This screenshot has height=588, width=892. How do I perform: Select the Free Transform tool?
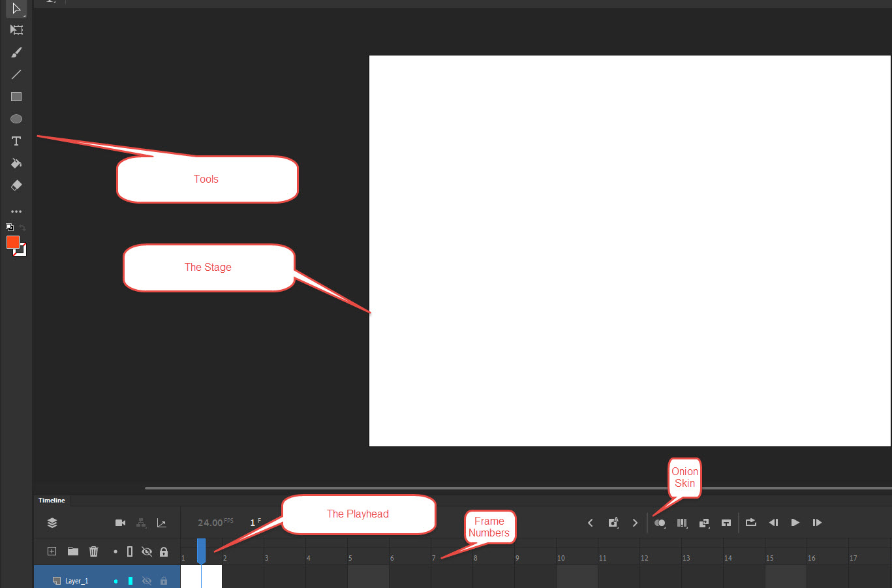16,30
